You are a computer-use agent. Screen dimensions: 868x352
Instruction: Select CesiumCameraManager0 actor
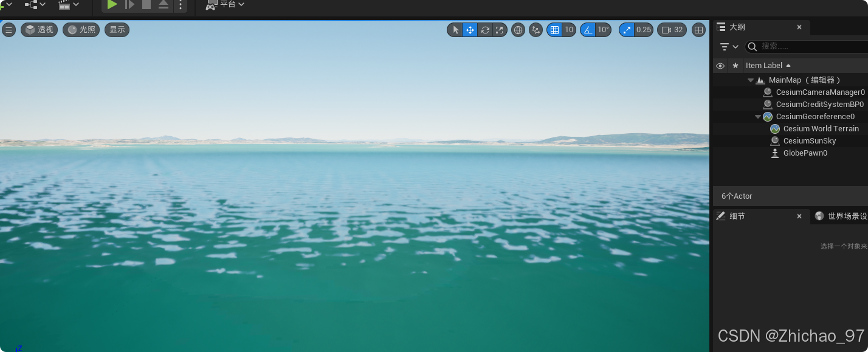coord(820,92)
